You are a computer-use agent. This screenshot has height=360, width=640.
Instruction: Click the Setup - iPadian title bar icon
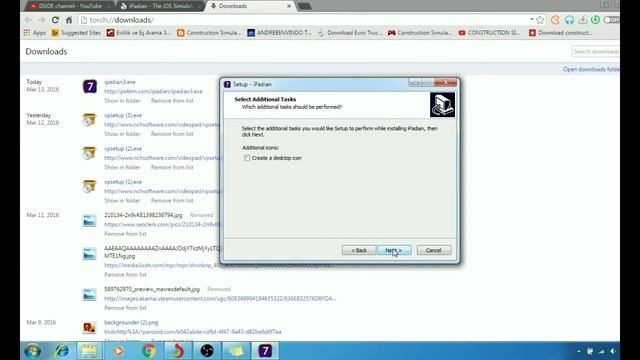tap(227, 84)
